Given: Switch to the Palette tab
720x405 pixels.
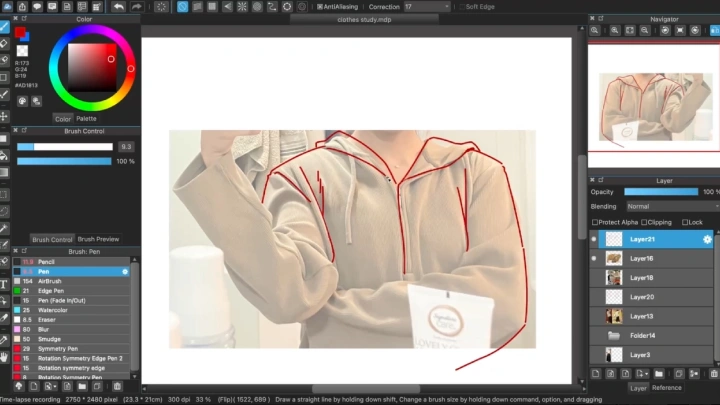Looking at the screenshot, I should tap(86, 118).
